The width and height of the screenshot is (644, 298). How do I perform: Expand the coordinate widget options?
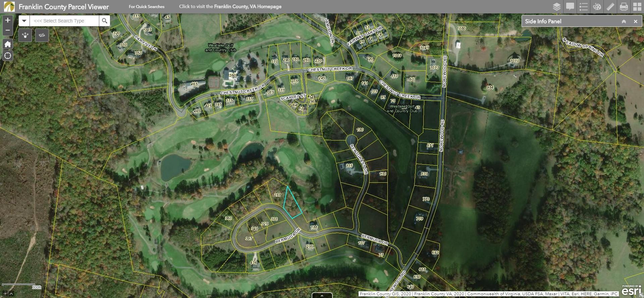click(x=11, y=294)
